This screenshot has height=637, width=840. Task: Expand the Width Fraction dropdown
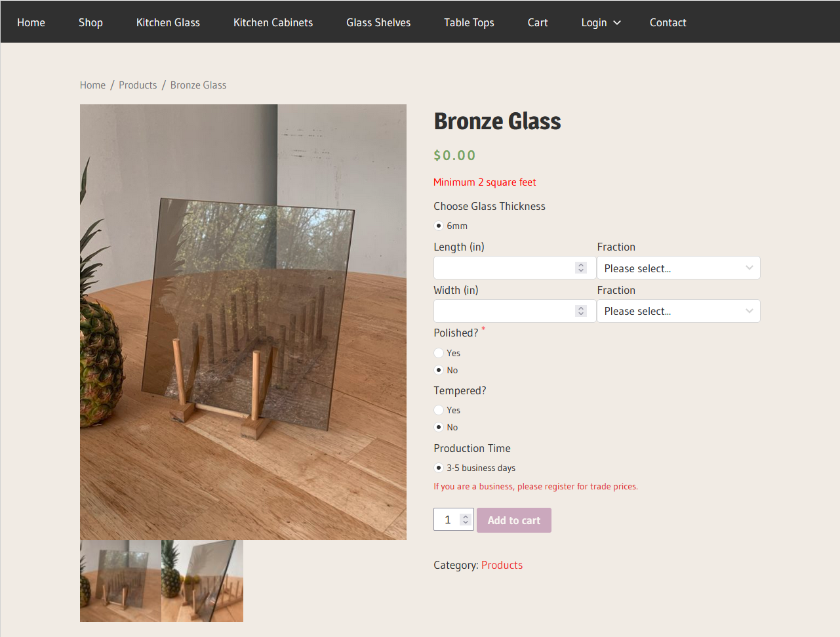click(678, 311)
